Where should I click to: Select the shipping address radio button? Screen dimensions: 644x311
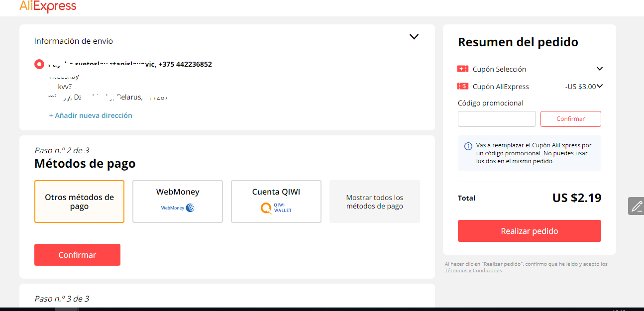tap(39, 64)
